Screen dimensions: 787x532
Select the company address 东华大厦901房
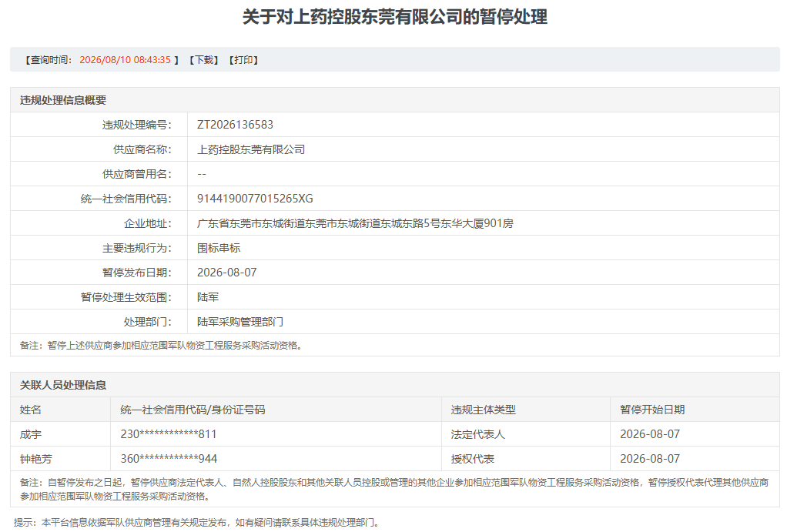click(x=477, y=223)
